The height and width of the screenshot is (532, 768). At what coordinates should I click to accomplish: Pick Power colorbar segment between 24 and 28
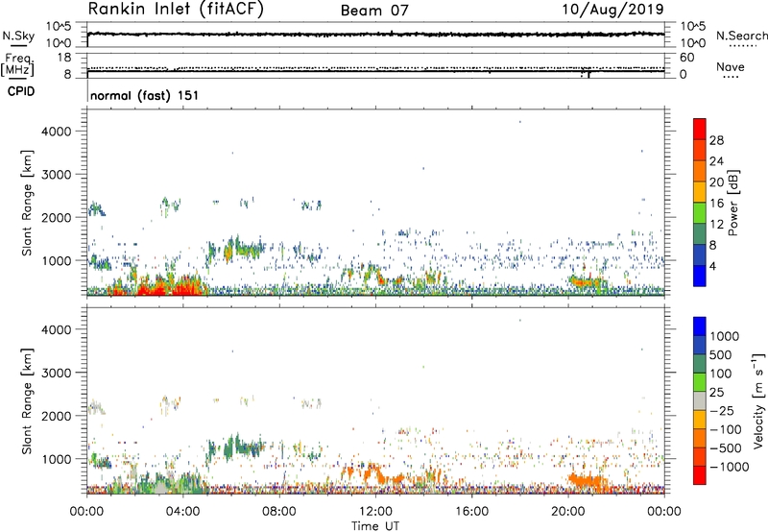point(700,151)
